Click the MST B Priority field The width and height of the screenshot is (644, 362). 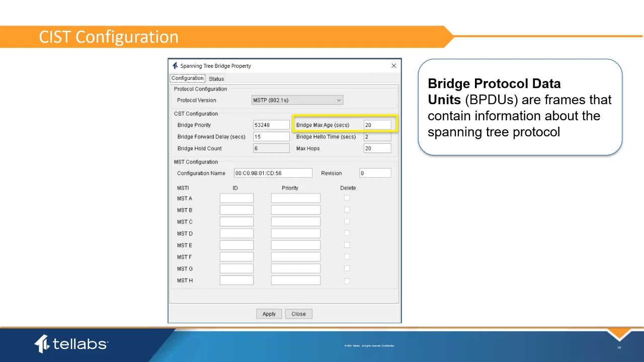tap(296, 210)
